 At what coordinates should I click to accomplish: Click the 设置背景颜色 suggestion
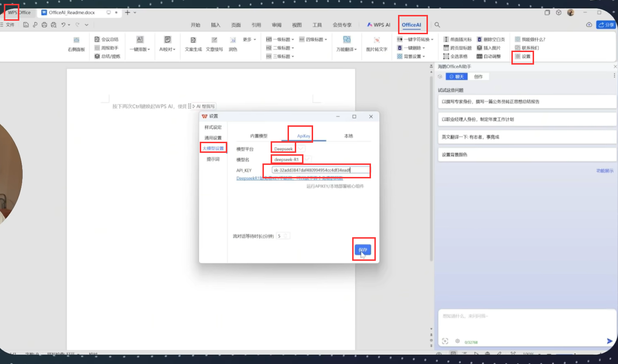point(527,155)
